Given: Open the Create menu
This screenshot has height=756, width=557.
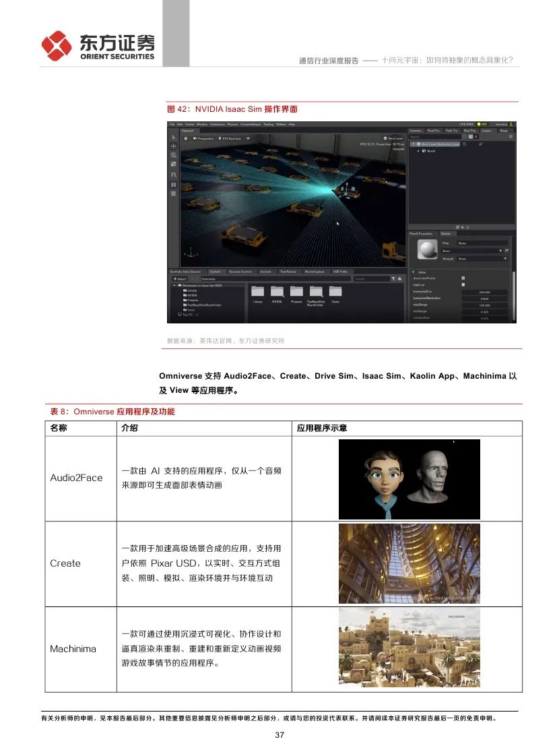Looking at the screenshot, I should 189,125.
